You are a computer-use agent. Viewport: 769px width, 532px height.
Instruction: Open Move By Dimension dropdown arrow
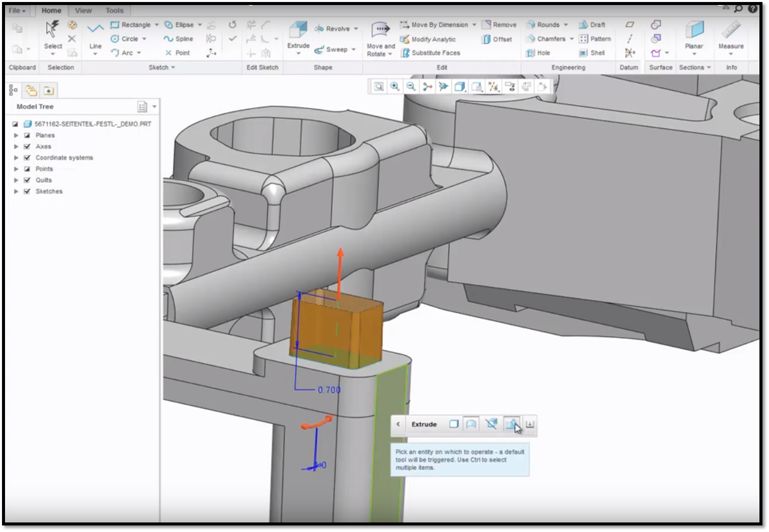click(x=474, y=25)
